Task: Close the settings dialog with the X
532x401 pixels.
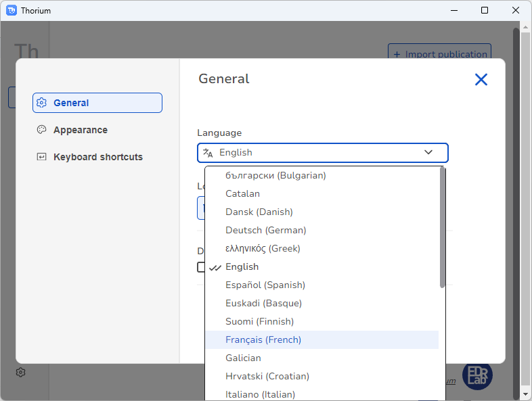Action: 481,80
